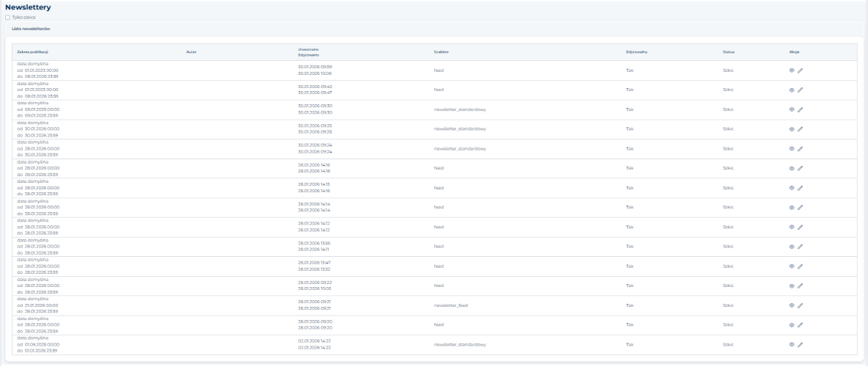Edit the newsletter created 30.01.2026 09:25
868x367 pixels.
point(800,129)
